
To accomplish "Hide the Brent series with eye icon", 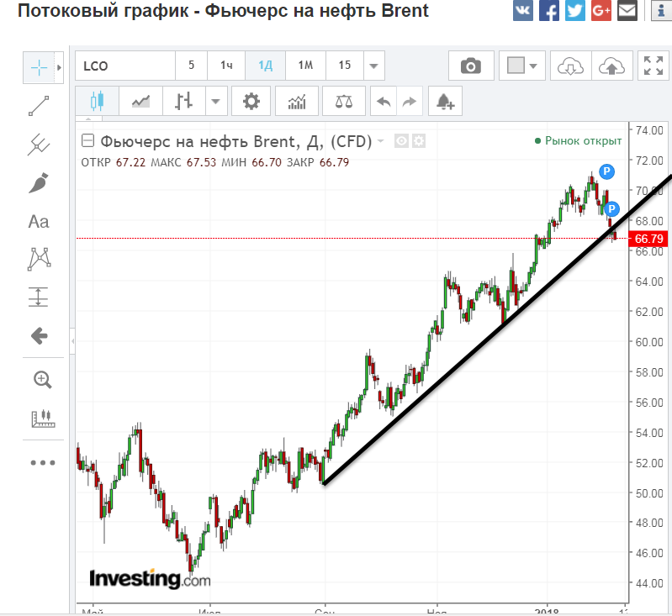I will click(x=402, y=141).
